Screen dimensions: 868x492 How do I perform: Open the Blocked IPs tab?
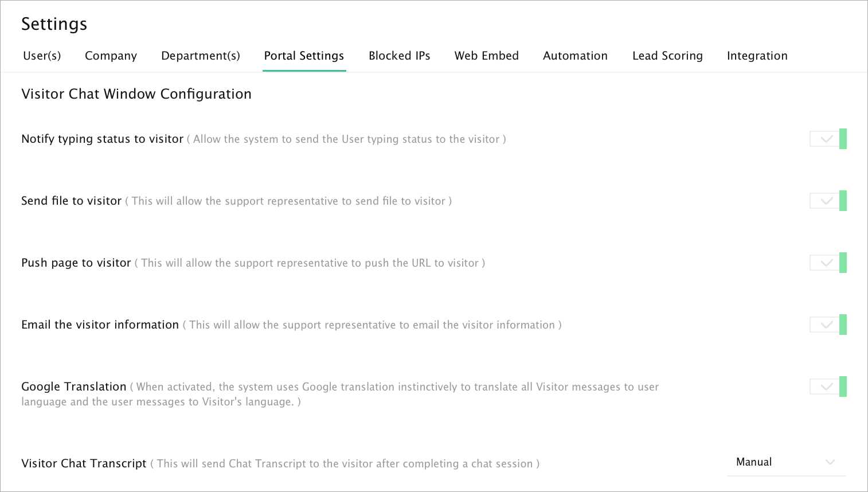400,56
